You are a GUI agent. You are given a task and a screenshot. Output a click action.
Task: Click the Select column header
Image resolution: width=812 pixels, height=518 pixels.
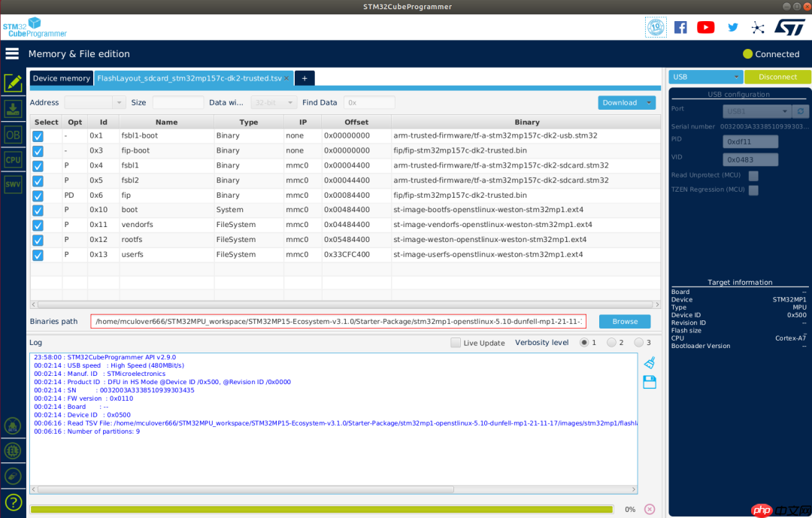click(46, 123)
